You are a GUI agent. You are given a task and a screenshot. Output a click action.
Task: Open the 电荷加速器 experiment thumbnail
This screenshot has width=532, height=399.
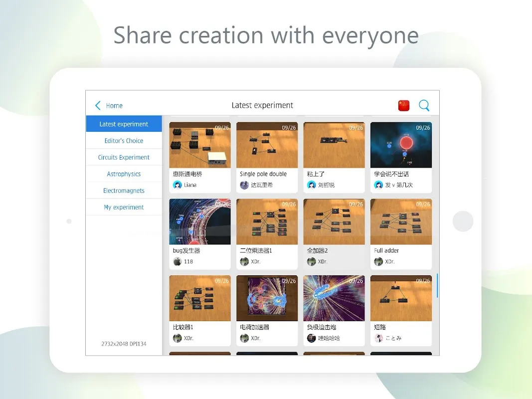click(x=267, y=298)
